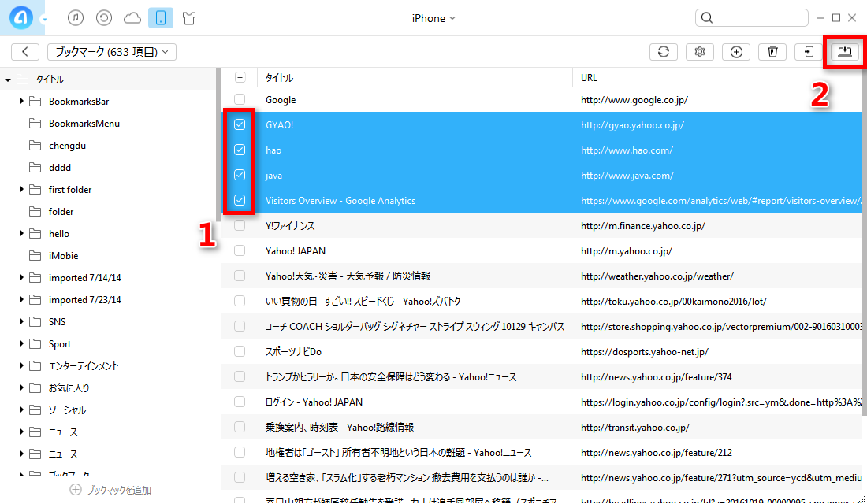Check the Google bookmark checkbox

click(x=240, y=99)
